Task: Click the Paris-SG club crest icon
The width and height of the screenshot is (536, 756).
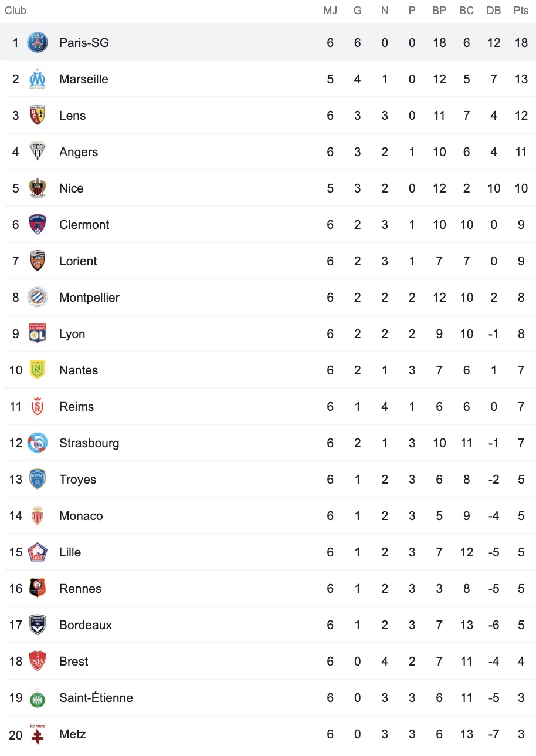Action: [38, 43]
